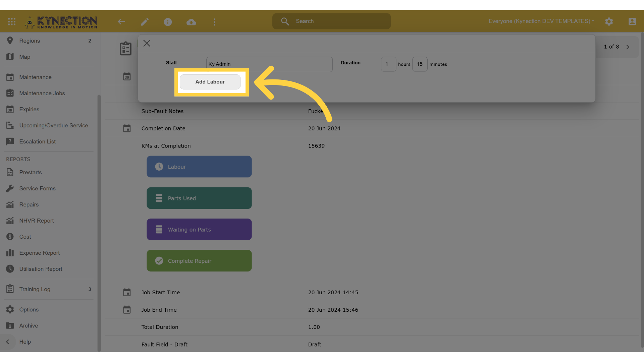Viewport: 644px width, 362px height.
Task: Click the back arrow in the top bar
Action: click(x=121, y=22)
